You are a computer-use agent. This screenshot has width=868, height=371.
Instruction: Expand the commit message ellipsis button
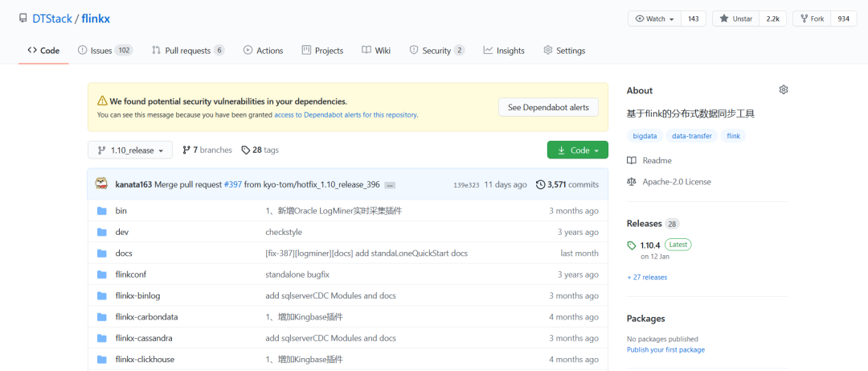(390, 185)
